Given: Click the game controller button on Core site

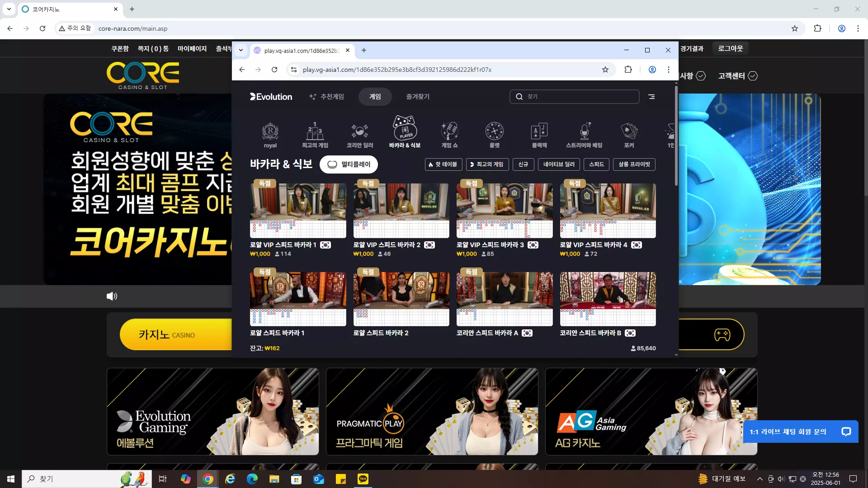Looking at the screenshot, I should click(x=722, y=335).
